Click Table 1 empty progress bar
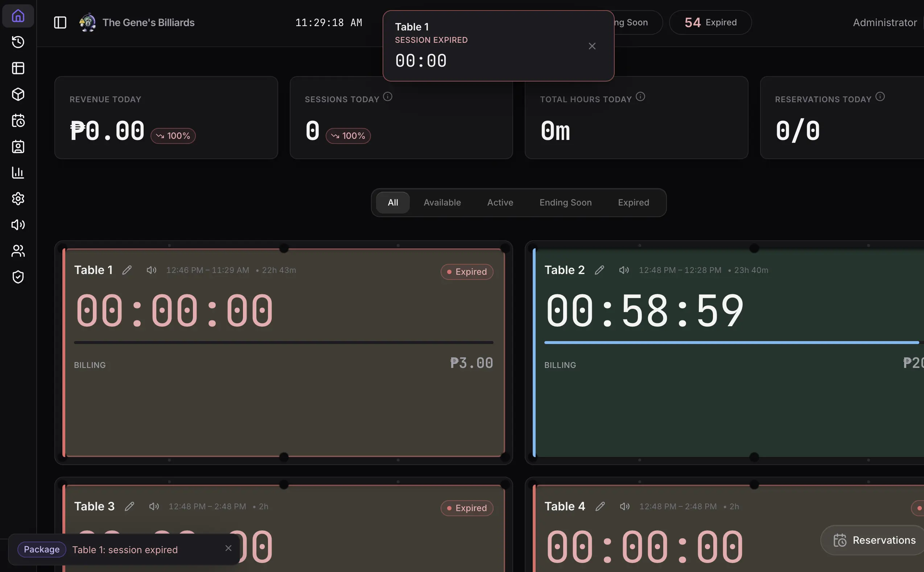Image resolution: width=924 pixels, height=572 pixels. 284,343
